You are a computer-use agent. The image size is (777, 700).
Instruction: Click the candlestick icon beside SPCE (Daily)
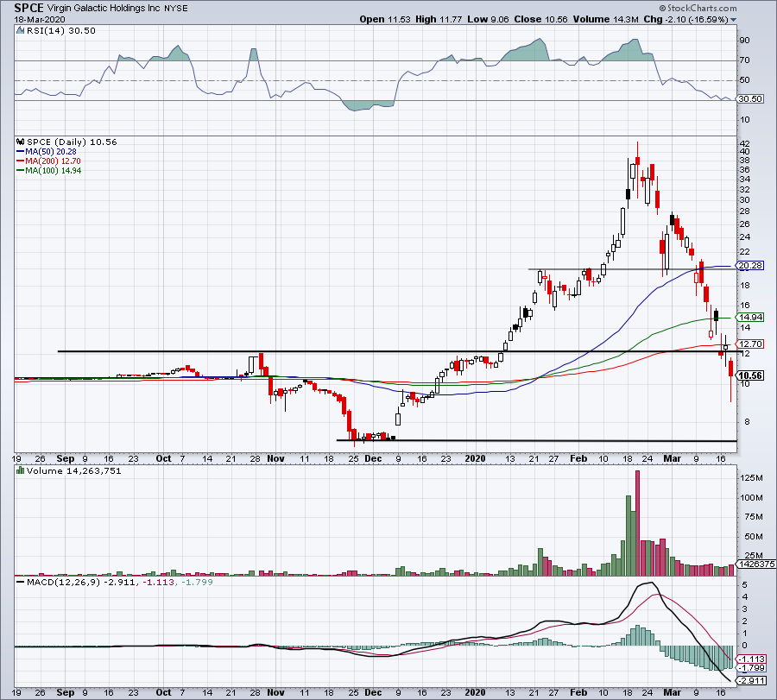pos(21,142)
